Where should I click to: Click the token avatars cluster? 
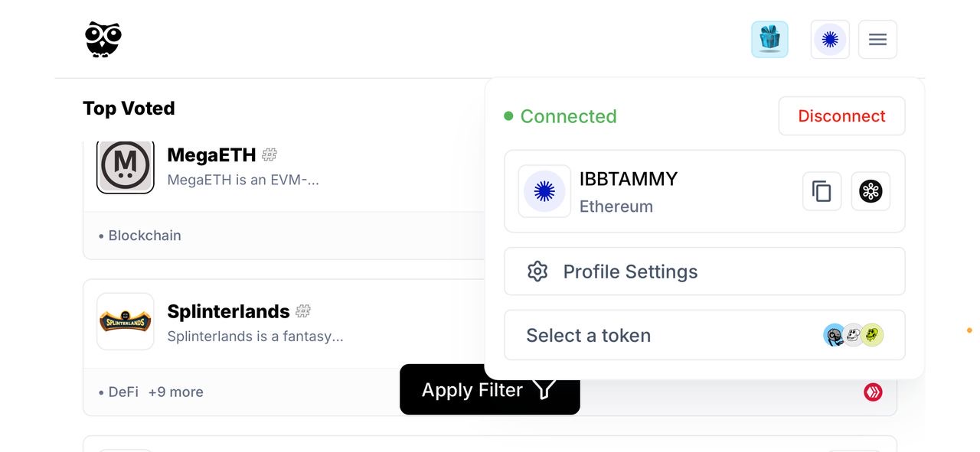(854, 335)
